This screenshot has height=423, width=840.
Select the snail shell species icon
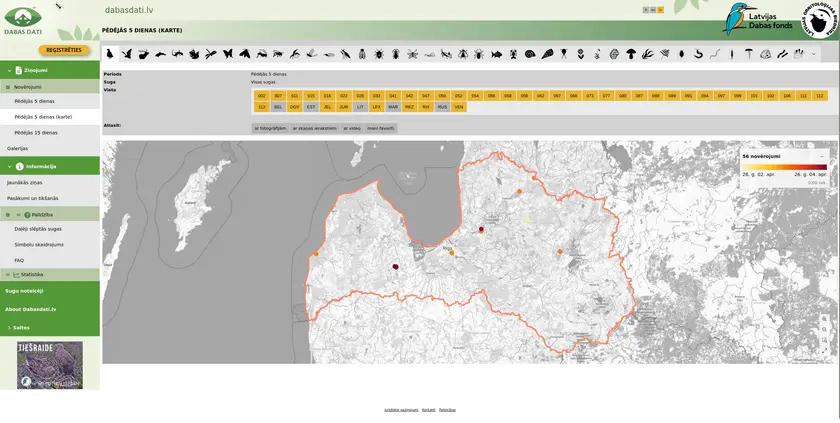530,54
